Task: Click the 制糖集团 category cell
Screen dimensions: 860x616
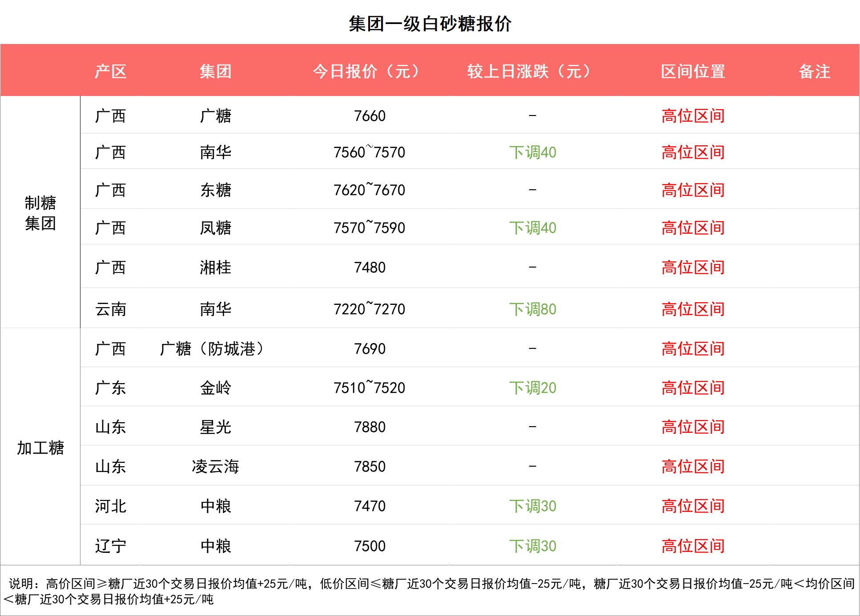Action: click(x=40, y=213)
